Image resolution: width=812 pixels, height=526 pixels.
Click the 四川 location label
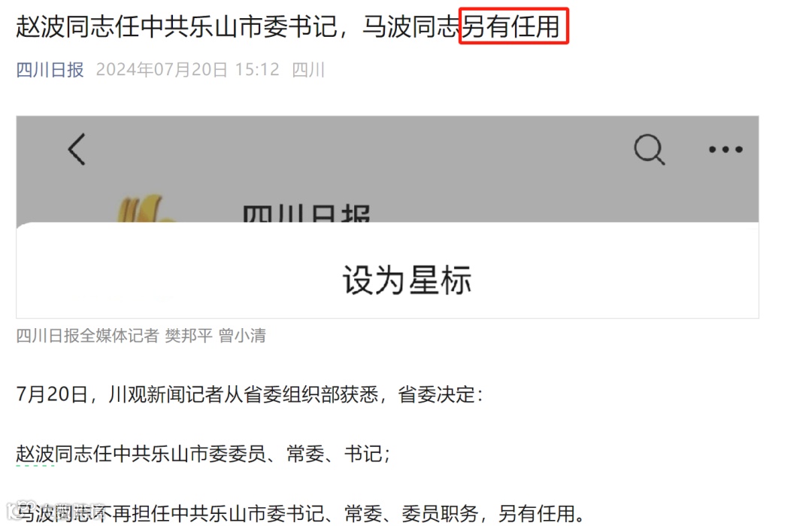click(x=308, y=69)
